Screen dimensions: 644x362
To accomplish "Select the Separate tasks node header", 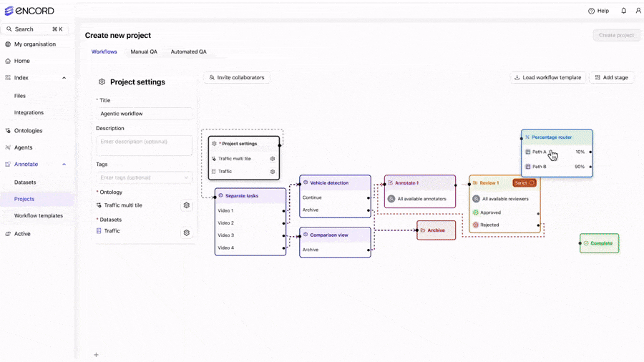I will [250, 196].
